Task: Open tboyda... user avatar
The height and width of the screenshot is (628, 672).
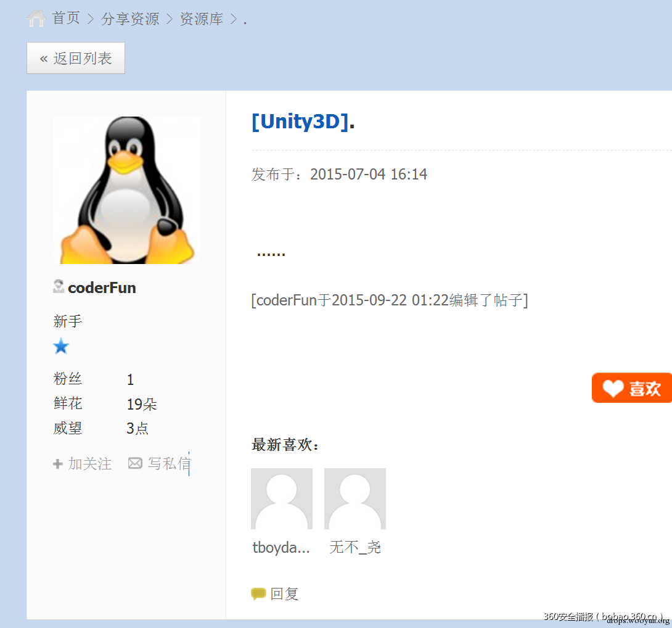Action: (x=282, y=498)
